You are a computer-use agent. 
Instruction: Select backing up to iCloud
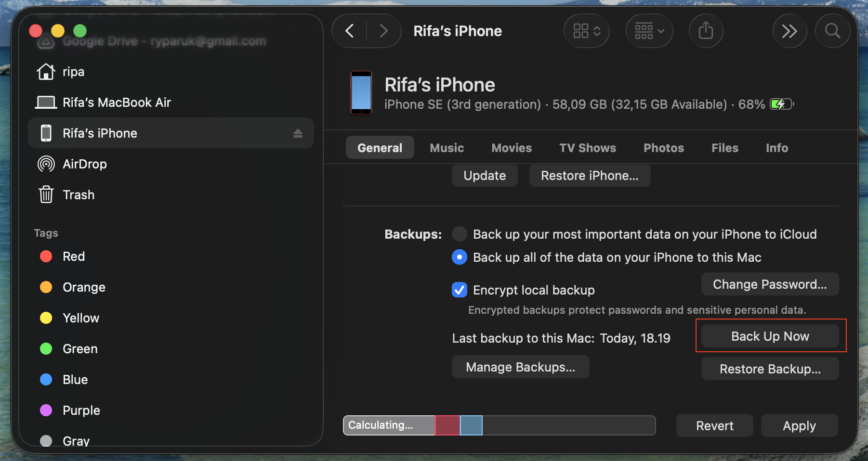point(459,234)
